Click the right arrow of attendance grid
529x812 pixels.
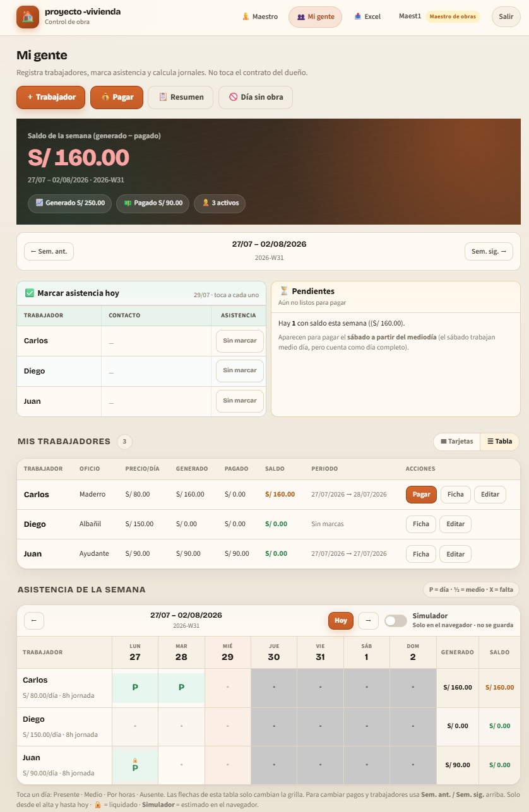tap(368, 620)
